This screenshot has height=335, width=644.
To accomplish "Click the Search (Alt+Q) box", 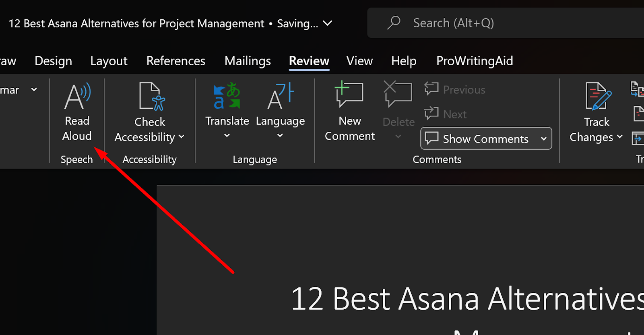I will [506, 23].
